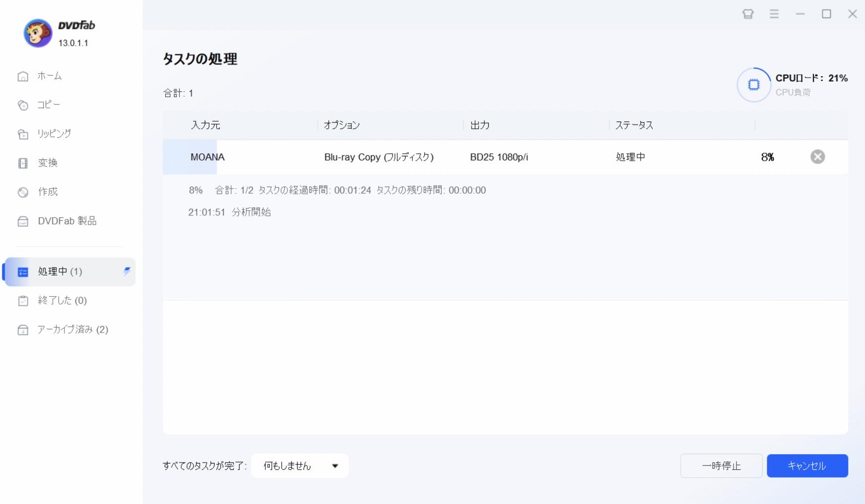Click the lightning bolt icon beside 処理中

127,271
